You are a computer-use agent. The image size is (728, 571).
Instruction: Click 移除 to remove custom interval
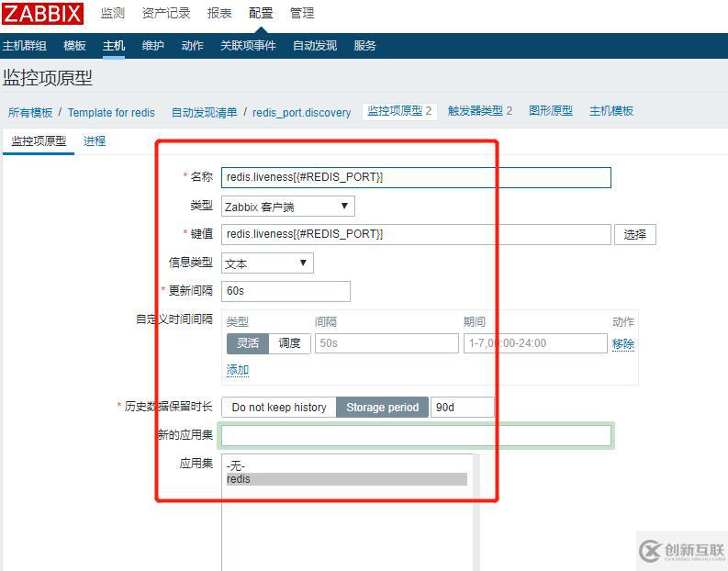(623, 344)
